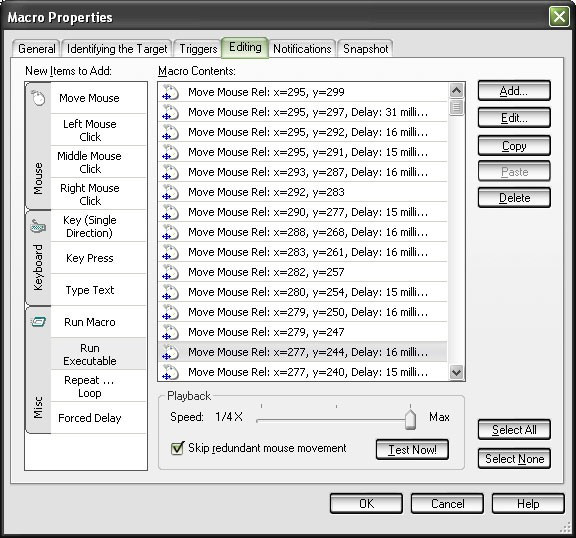Select the Editing tab
The image size is (576, 538).
(245, 47)
